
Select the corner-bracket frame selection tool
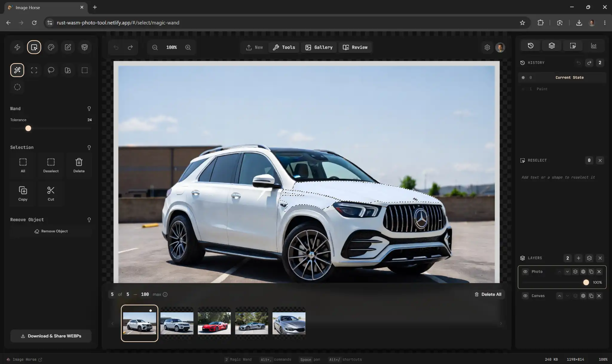[x=34, y=70]
